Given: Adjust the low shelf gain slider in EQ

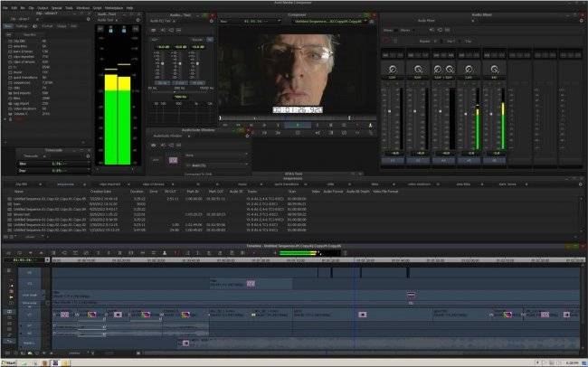Looking at the screenshot, I should click(162, 64).
